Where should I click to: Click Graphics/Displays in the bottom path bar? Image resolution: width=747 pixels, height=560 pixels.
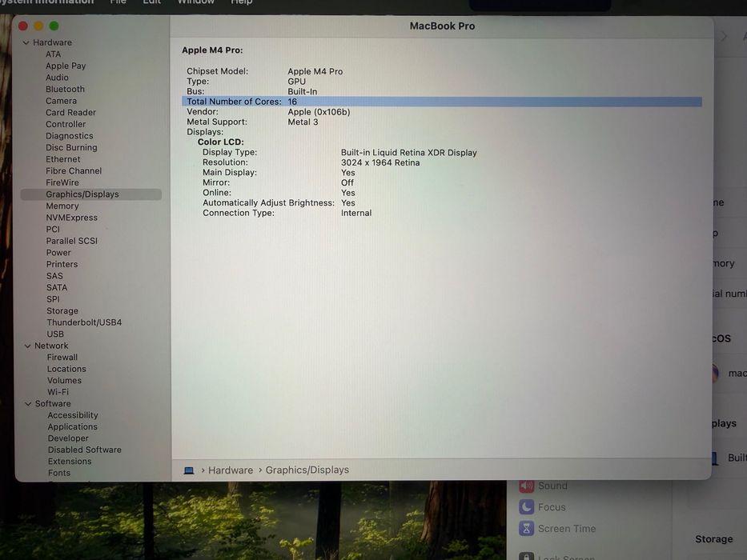307,470
